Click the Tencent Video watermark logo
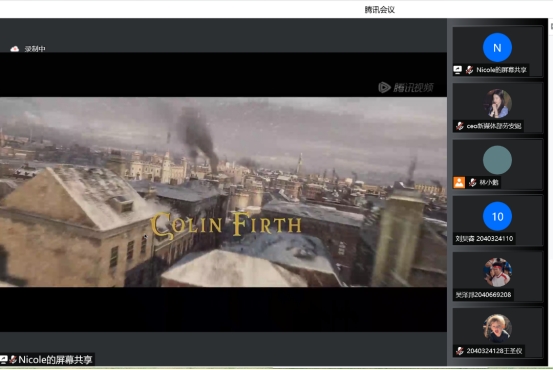Viewport: 553px width, 370px height. click(x=406, y=87)
